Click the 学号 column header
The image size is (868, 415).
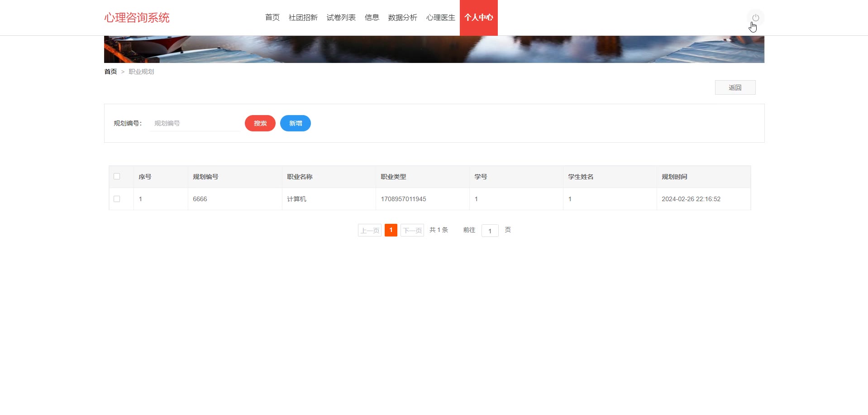pyautogui.click(x=516, y=177)
